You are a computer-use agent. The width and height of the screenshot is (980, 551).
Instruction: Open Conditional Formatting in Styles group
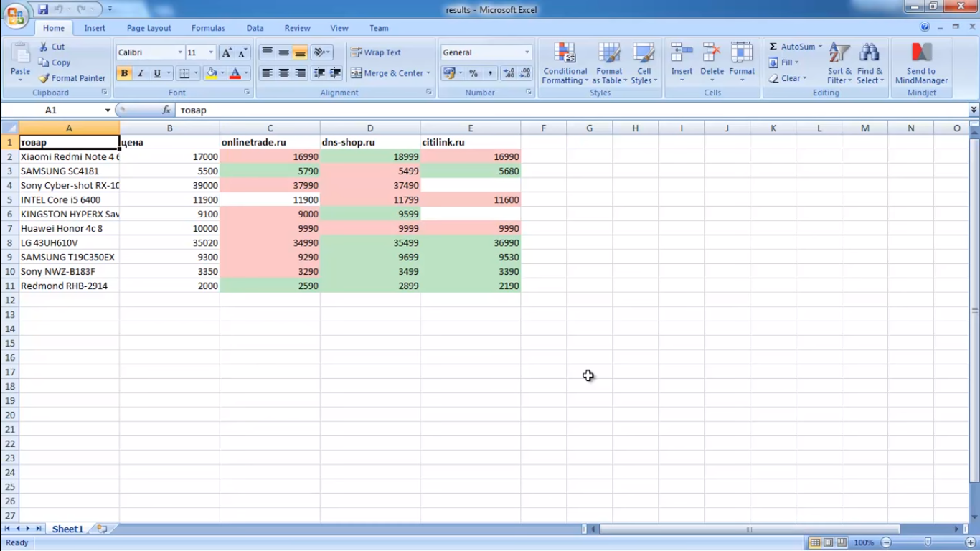(565, 63)
